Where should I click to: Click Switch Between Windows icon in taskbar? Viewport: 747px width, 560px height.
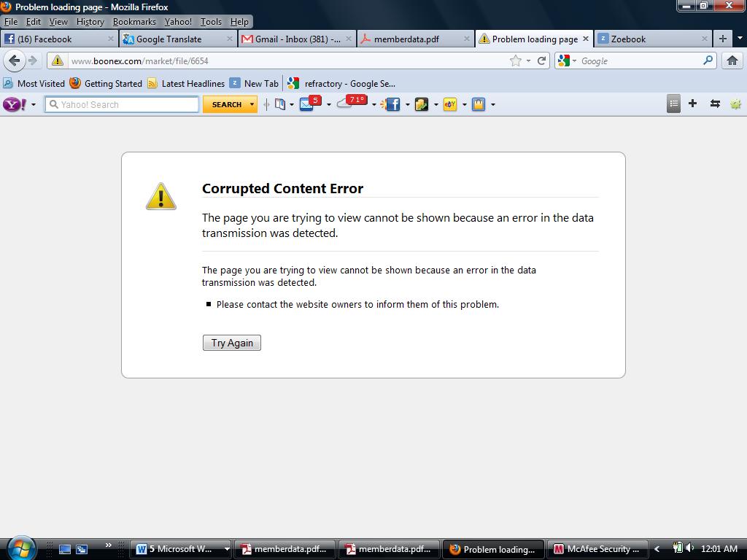click(82, 549)
